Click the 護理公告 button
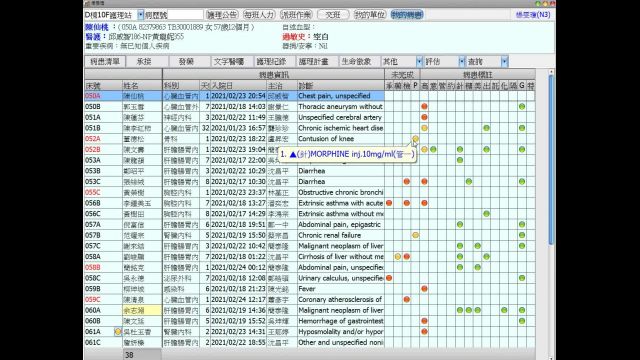The image size is (640, 360). (x=222, y=15)
